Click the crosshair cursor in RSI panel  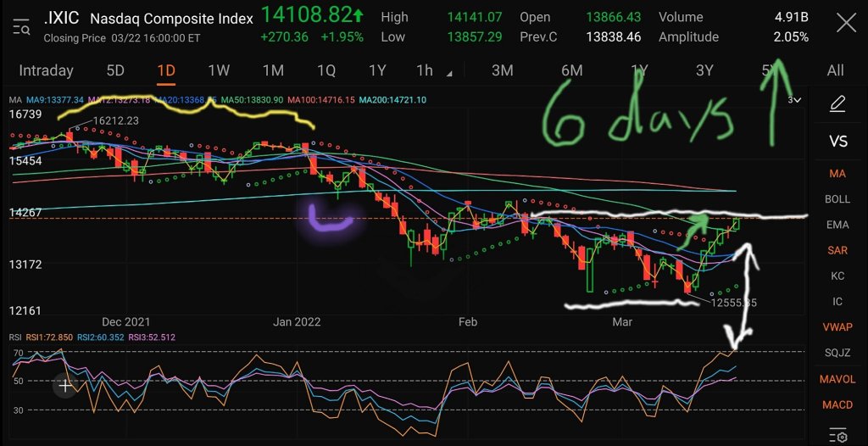[x=64, y=386]
